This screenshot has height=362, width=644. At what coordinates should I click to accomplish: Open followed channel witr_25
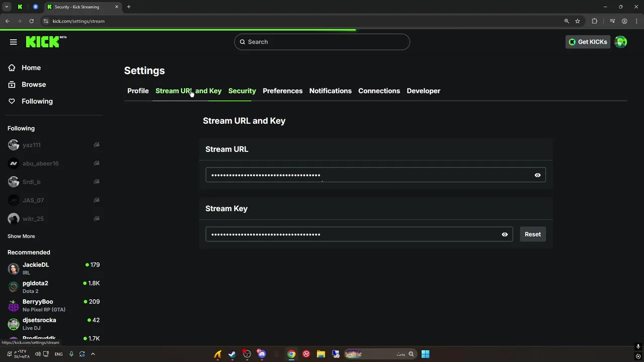[33, 219]
